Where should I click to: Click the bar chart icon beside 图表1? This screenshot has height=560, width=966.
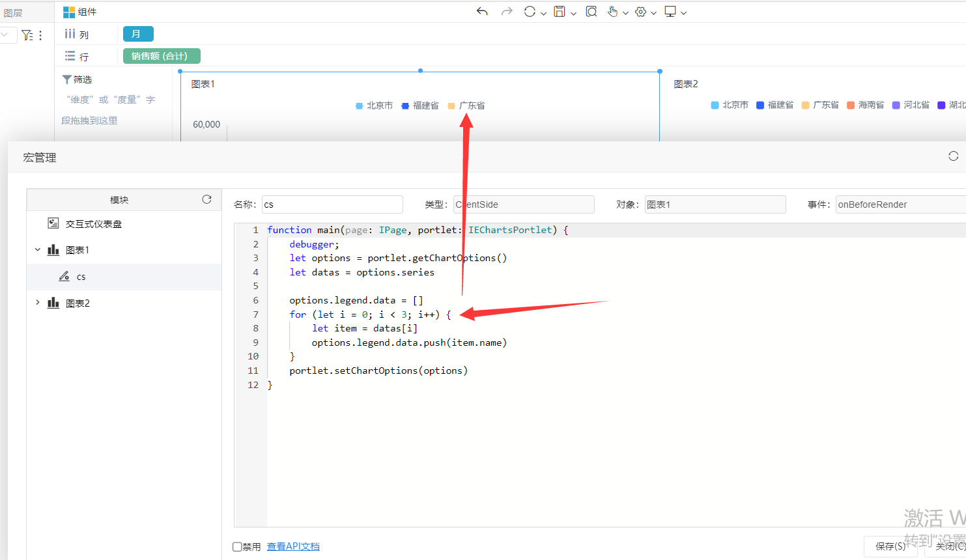point(53,250)
